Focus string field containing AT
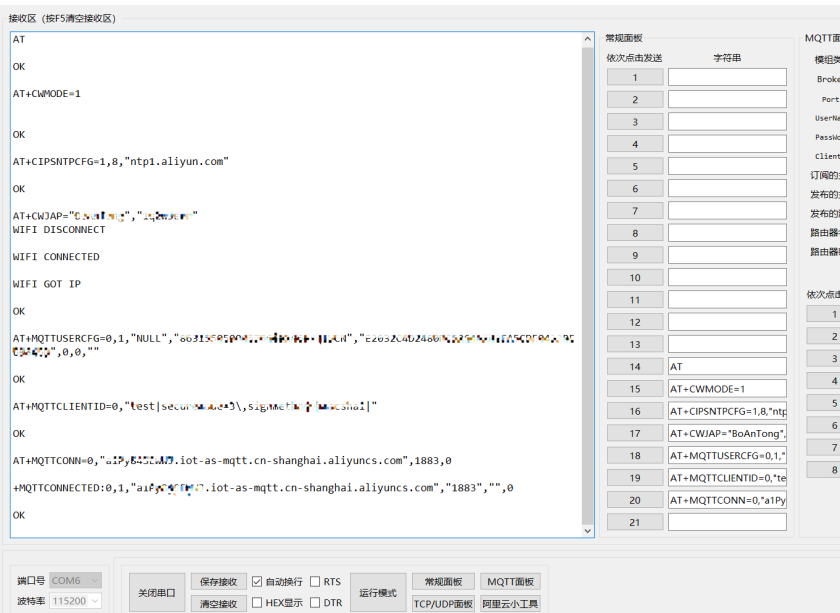 coord(727,367)
